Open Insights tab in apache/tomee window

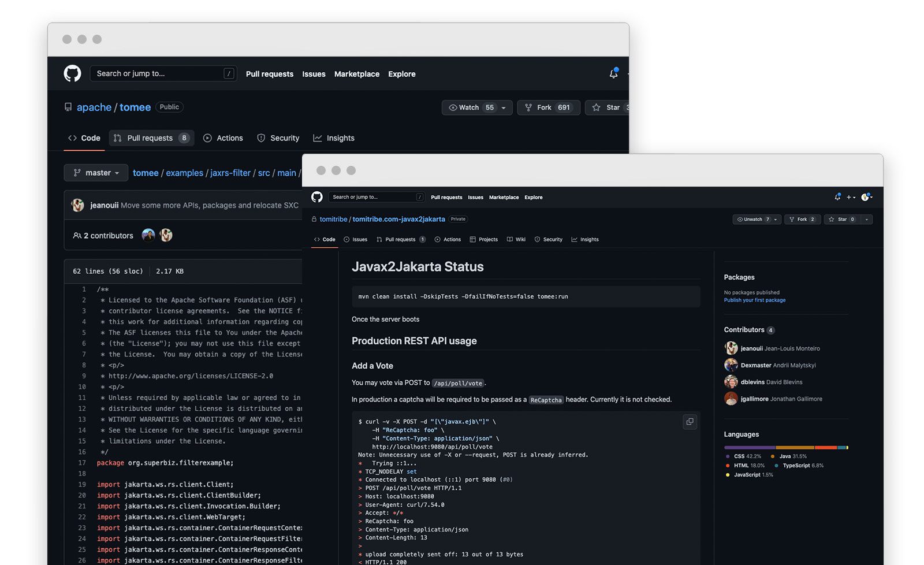point(334,138)
